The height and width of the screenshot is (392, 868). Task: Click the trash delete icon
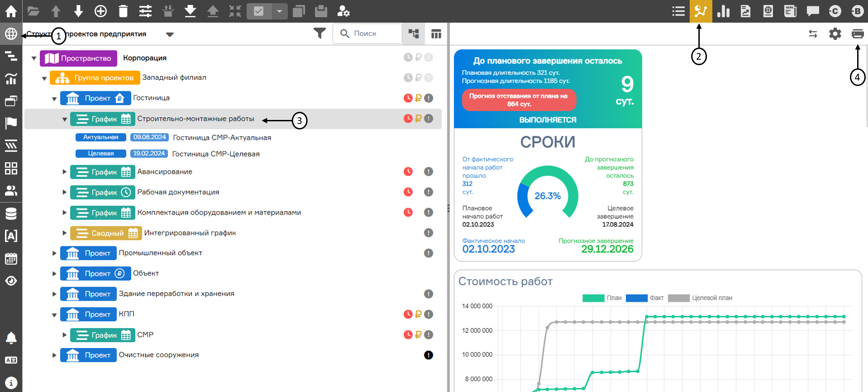click(123, 11)
